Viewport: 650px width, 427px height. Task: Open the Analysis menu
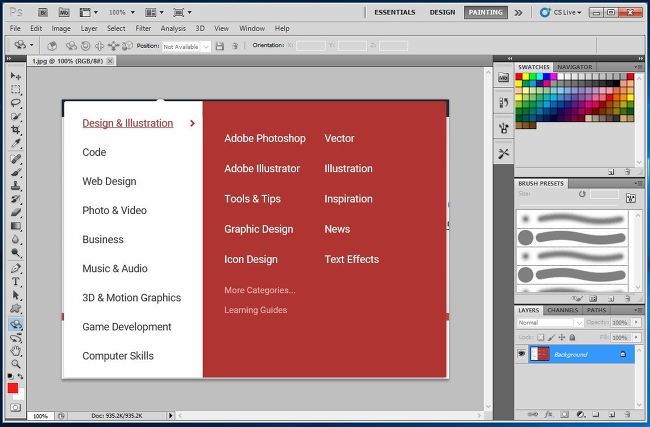[x=173, y=28]
